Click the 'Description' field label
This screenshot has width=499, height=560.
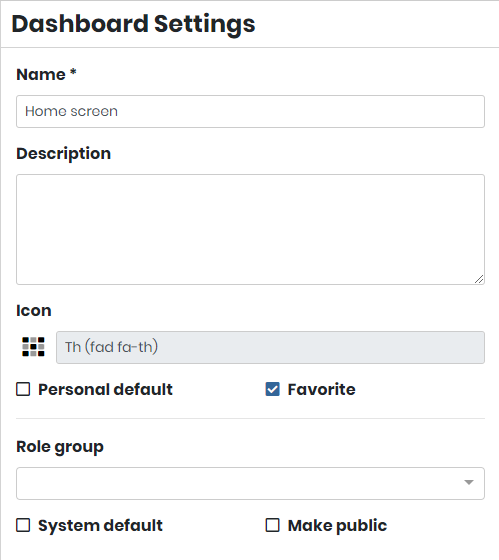[64, 154]
